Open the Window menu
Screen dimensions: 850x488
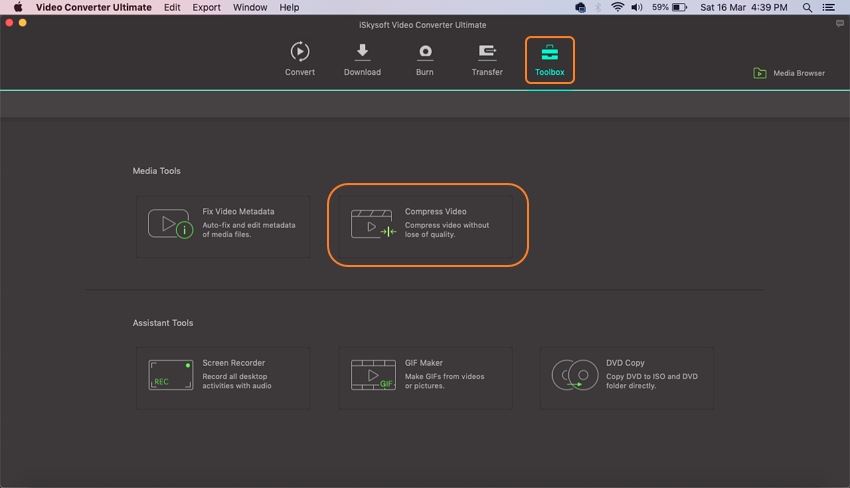coord(250,7)
